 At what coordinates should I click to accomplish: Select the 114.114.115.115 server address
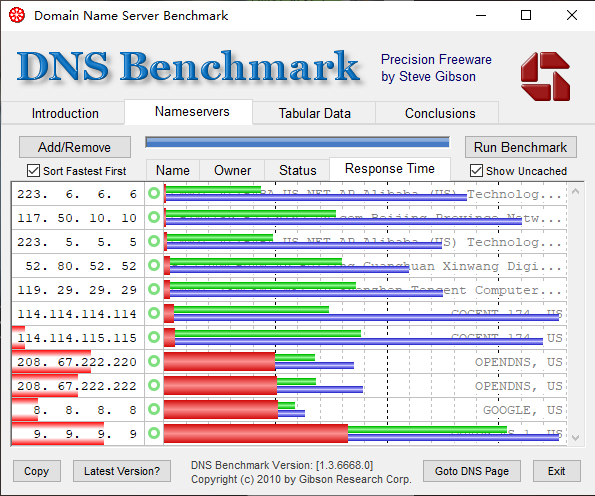pos(77,337)
